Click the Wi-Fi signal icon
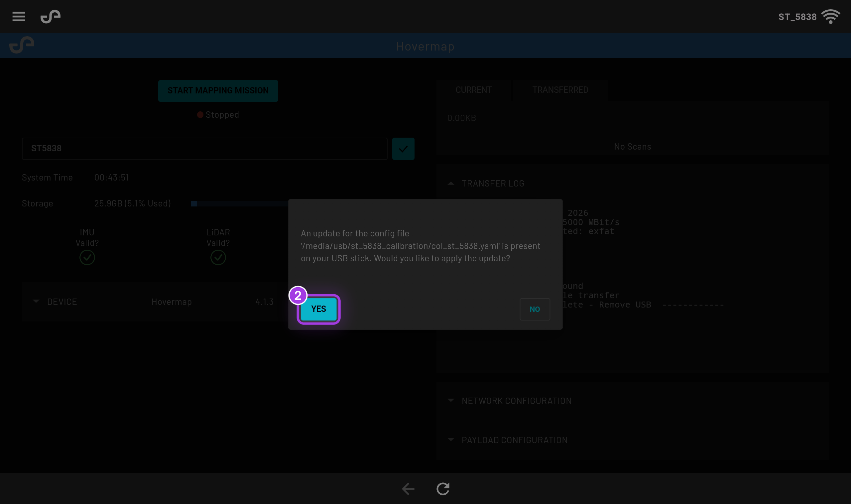 tap(831, 17)
